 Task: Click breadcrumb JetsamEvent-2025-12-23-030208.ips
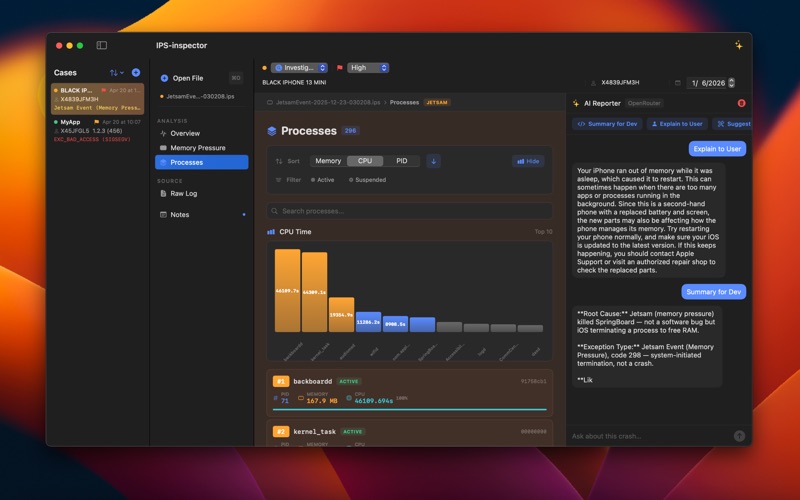[x=328, y=102]
